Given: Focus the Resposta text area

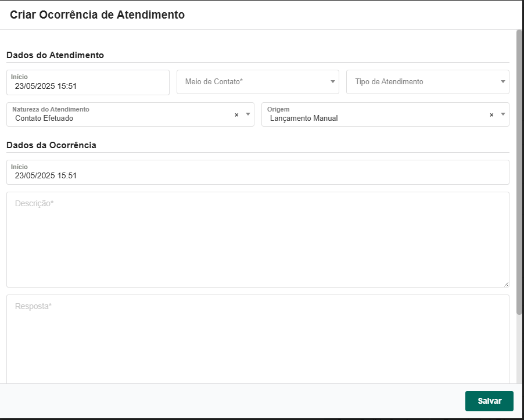Looking at the screenshot, I should [x=257, y=343].
